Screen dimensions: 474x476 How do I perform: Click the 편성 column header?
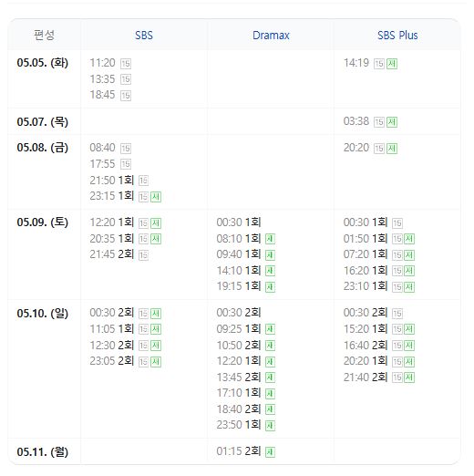(44, 35)
